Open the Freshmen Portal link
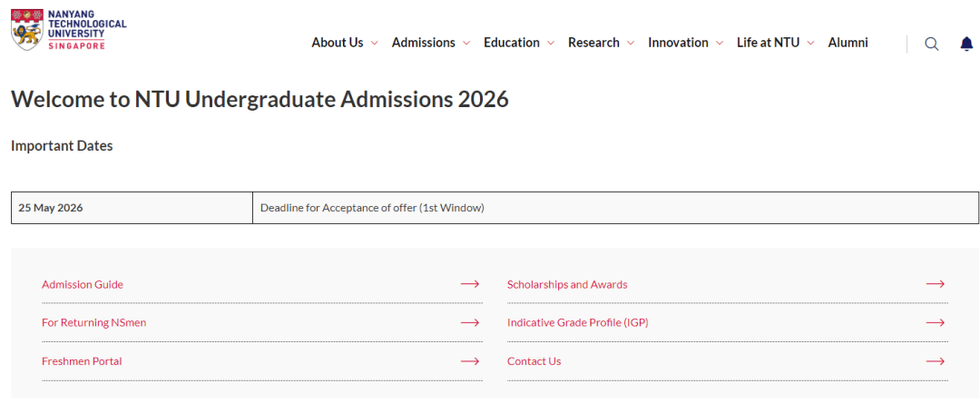Screen dimensions: 980x403 (82, 361)
